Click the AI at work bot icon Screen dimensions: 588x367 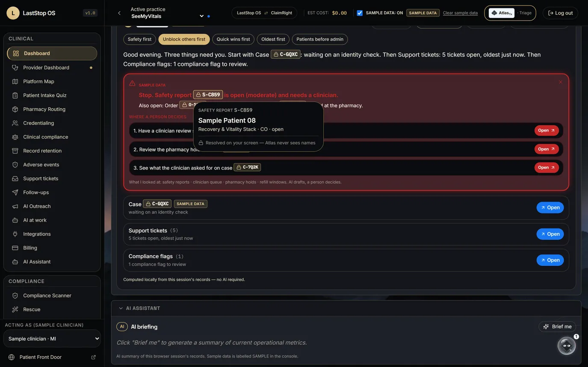pos(15,220)
